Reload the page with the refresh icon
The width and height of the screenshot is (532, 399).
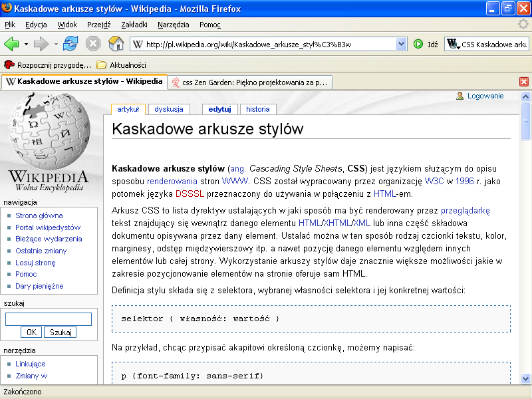pos(70,44)
